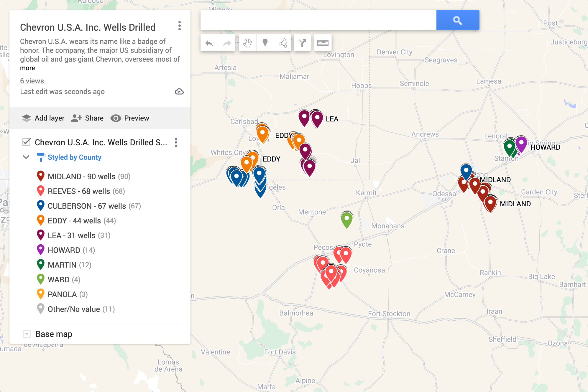The image size is (588, 392).
Task: Open the map title three-dot menu
Action: [x=179, y=26]
